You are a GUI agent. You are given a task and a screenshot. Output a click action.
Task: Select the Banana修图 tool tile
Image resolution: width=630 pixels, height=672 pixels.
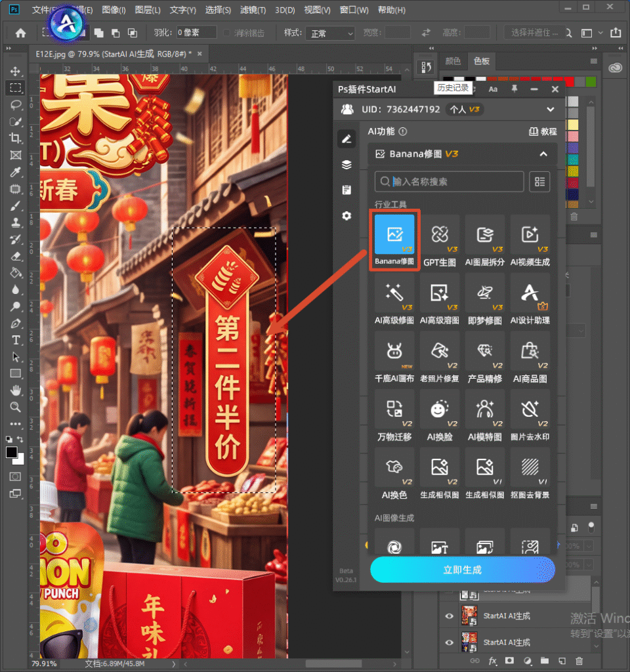click(x=394, y=240)
